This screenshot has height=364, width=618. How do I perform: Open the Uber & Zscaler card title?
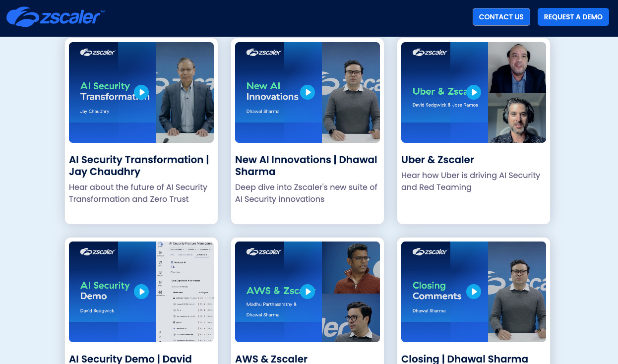click(x=437, y=160)
